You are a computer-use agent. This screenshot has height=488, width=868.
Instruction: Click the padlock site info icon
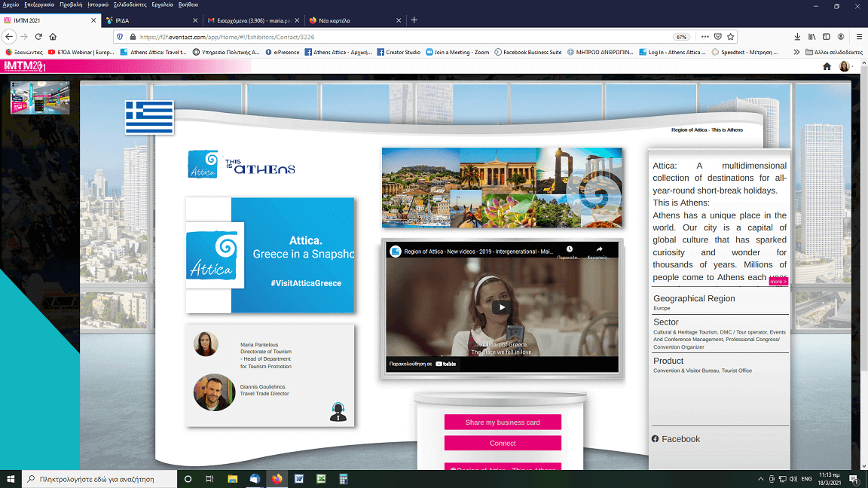tap(133, 37)
